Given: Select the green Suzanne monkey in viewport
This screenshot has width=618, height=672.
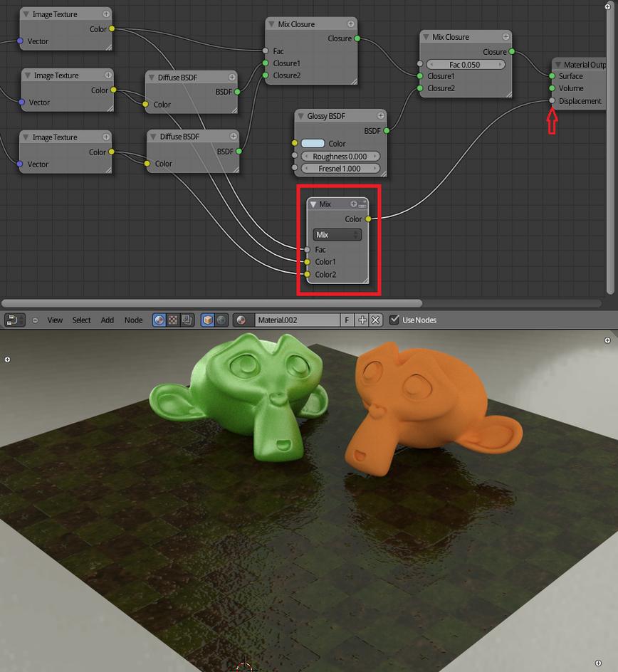Looking at the screenshot, I should [240, 397].
